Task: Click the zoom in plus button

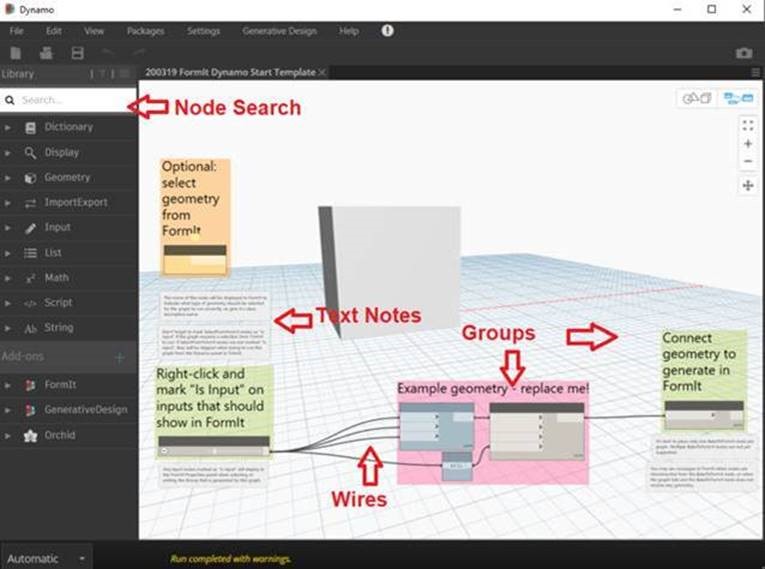Action: (x=747, y=143)
